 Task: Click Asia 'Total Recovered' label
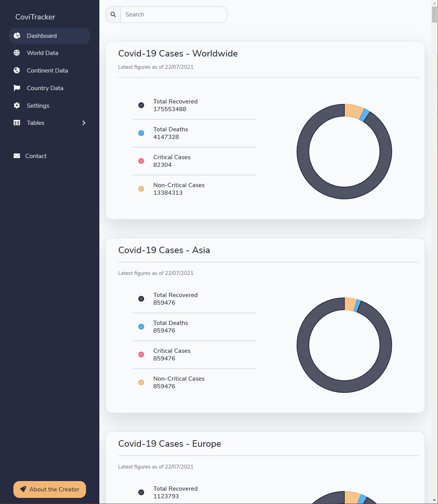tap(175, 295)
